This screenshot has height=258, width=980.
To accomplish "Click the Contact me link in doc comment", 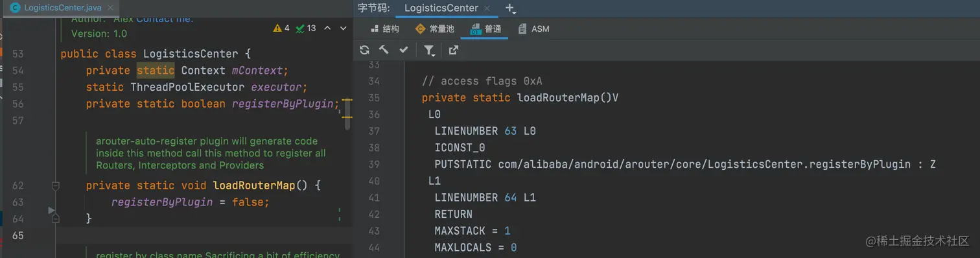I will (x=165, y=19).
